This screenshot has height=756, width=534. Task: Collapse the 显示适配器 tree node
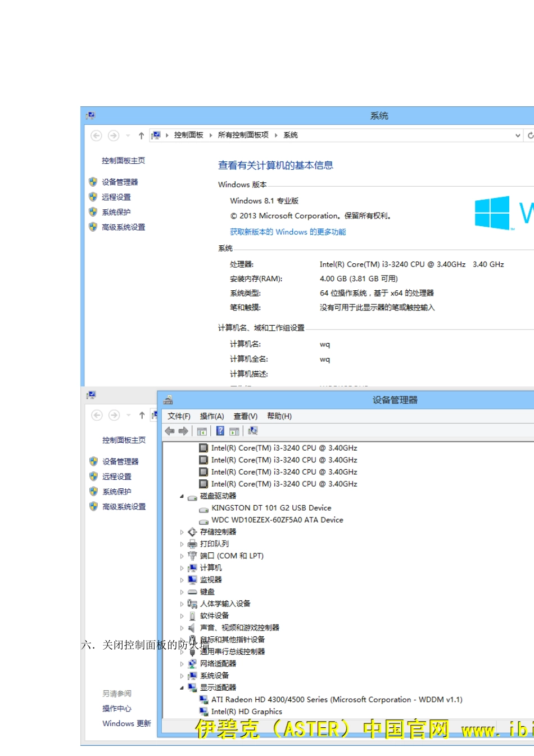[182, 688]
